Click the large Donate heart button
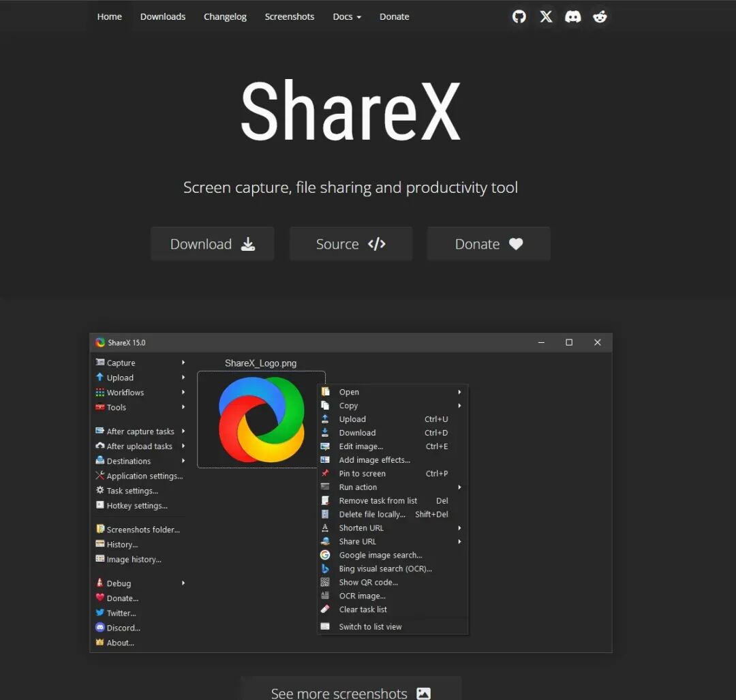This screenshot has height=700, width=736. coord(489,243)
